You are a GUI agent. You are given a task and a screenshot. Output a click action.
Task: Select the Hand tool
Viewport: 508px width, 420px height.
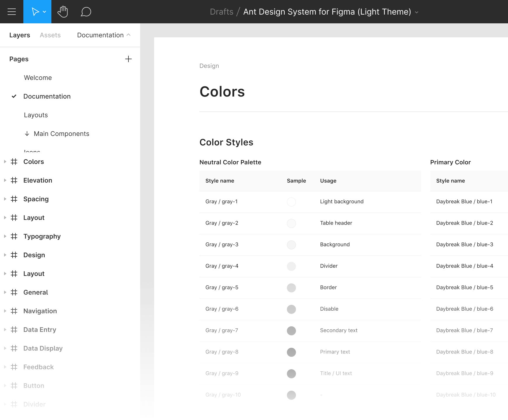[x=63, y=12]
